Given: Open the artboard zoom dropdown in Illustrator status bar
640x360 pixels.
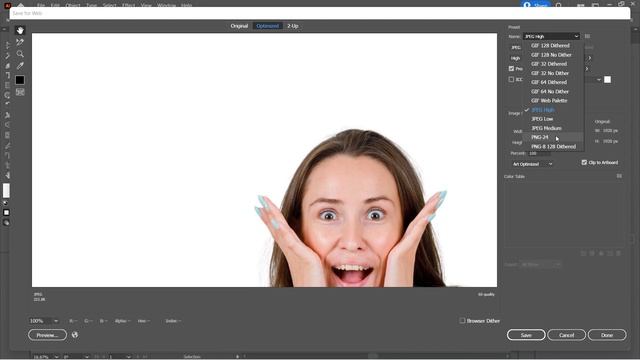Looking at the screenshot, I should pyautogui.click(x=45, y=357).
